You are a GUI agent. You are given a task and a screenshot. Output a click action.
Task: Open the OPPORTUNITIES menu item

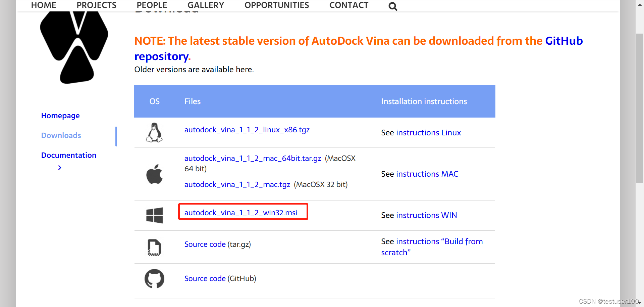click(277, 5)
